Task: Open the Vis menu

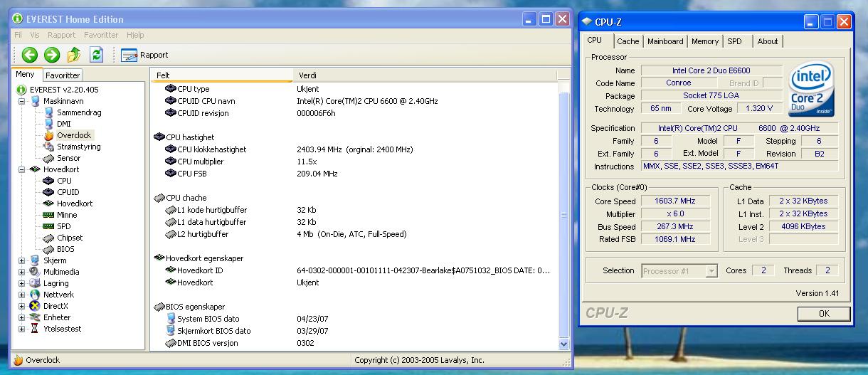Action: [35, 35]
